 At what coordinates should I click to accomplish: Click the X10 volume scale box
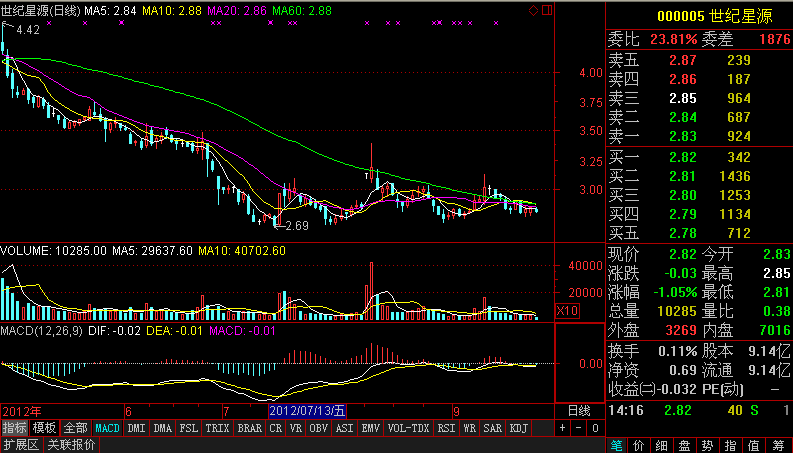pyautogui.click(x=567, y=312)
